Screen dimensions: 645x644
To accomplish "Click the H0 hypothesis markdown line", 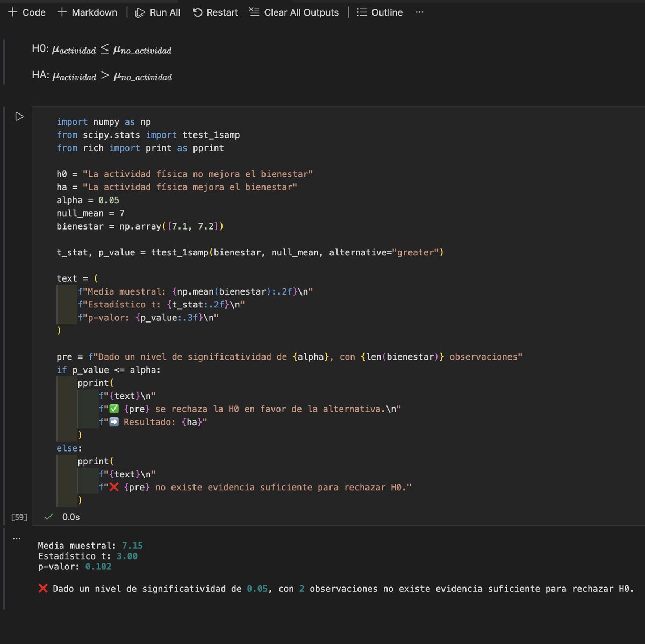I will point(102,49).
